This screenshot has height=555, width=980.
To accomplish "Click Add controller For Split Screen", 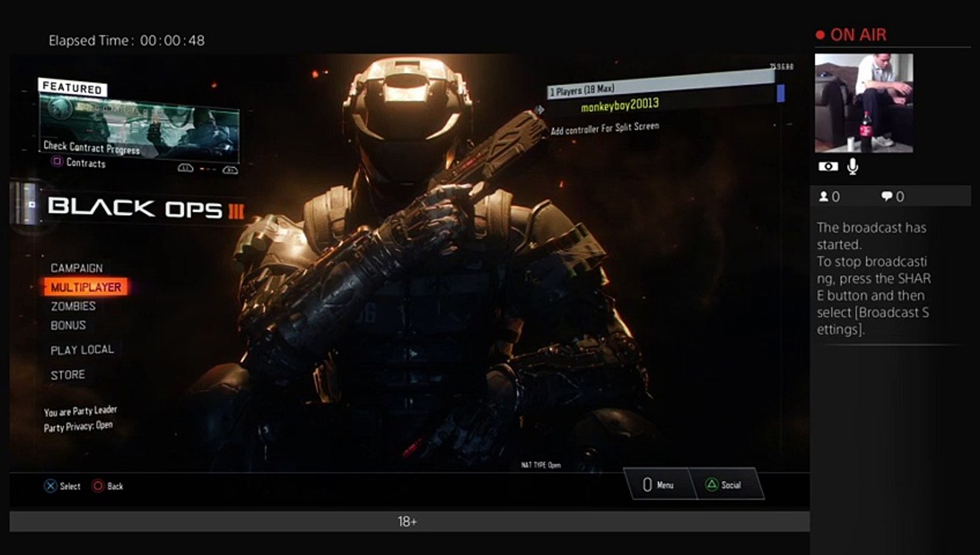I will [605, 128].
